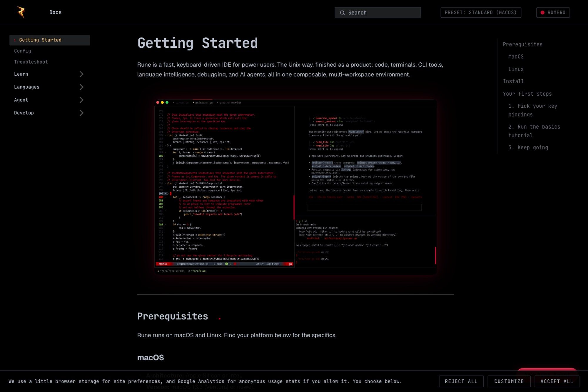Select Getting Started in the sidebar
Image resolution: width=588 pixels, height=392 pixels.
pyautogui.click(x=50, y=40)
